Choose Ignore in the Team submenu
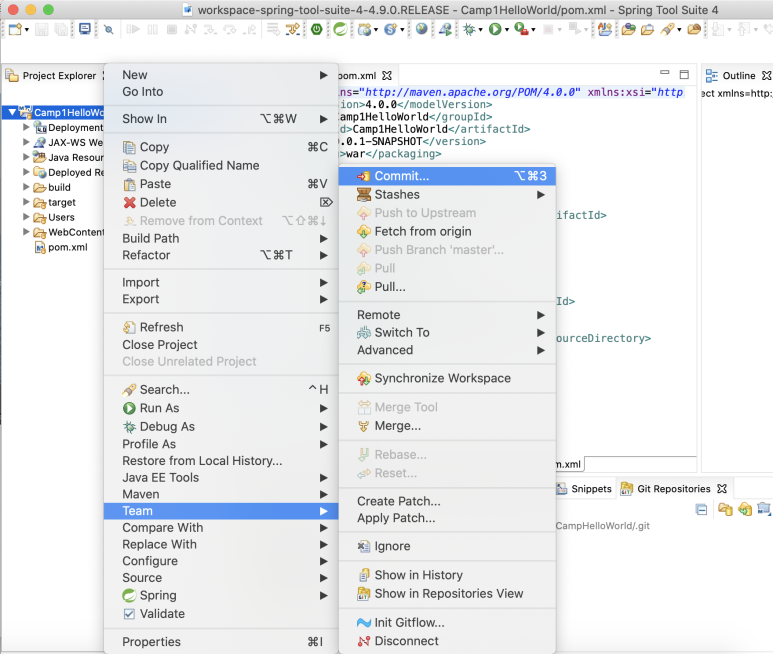 (x=447, y=546)
